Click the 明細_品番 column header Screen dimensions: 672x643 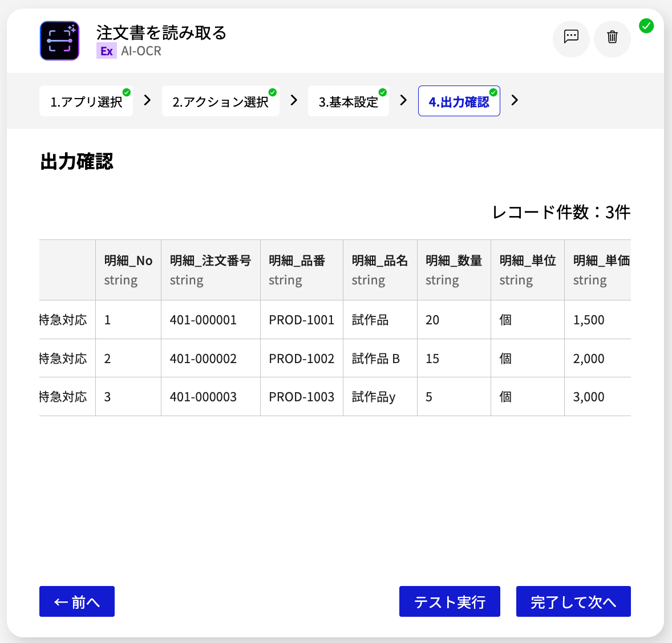point(302,270)
